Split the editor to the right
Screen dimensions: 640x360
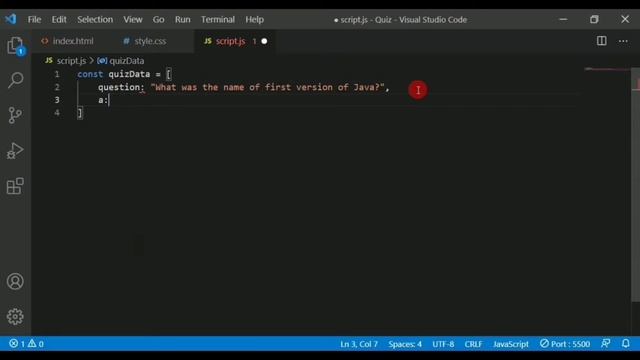pos(602,41)
